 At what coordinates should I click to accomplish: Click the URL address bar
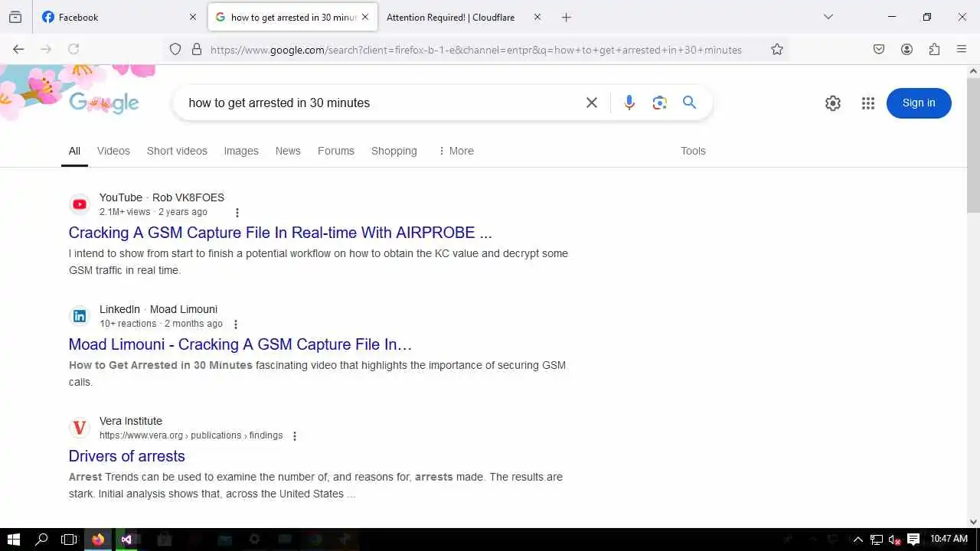tap(476, 50)
